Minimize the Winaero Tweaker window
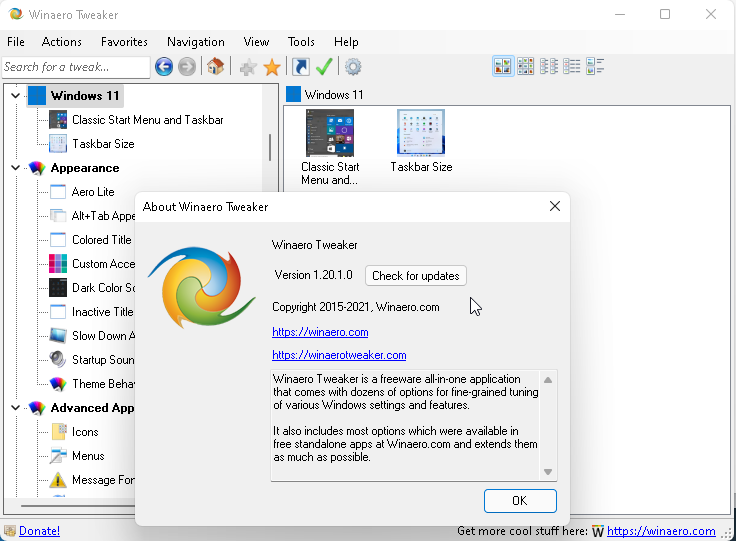 tap(620, 14)
